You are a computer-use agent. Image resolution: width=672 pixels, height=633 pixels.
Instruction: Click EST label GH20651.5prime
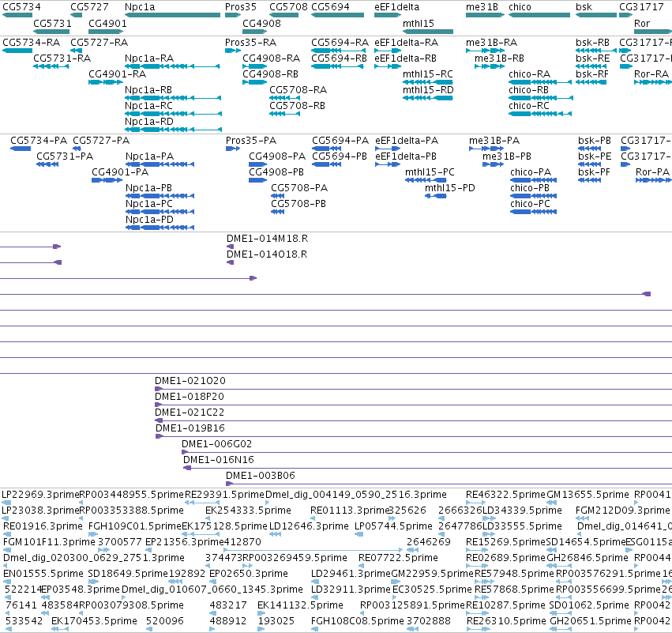(591, 621)
